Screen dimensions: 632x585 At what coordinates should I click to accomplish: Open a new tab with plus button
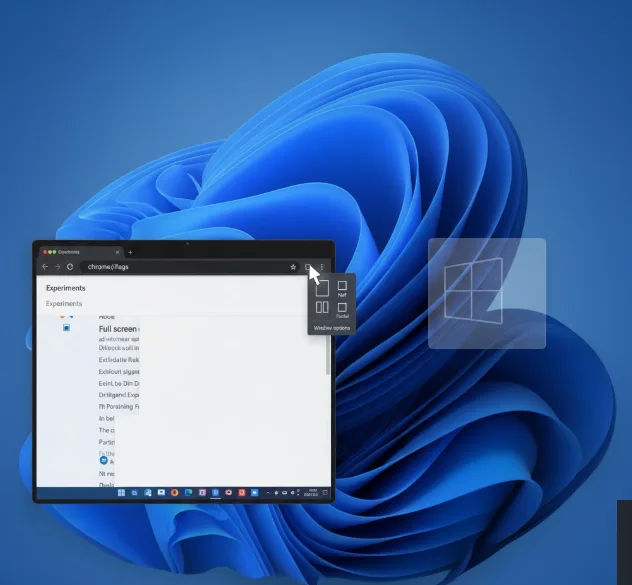(130, 252)
